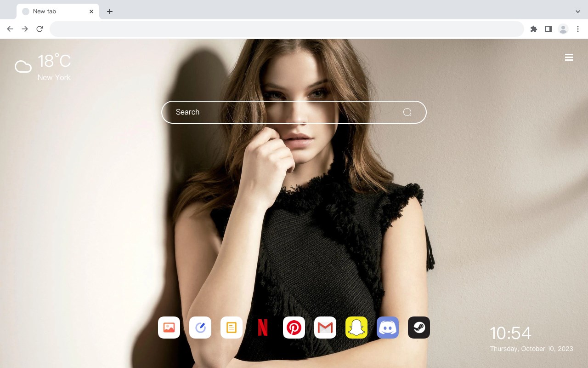Close the New tab tab

(91, 11)
